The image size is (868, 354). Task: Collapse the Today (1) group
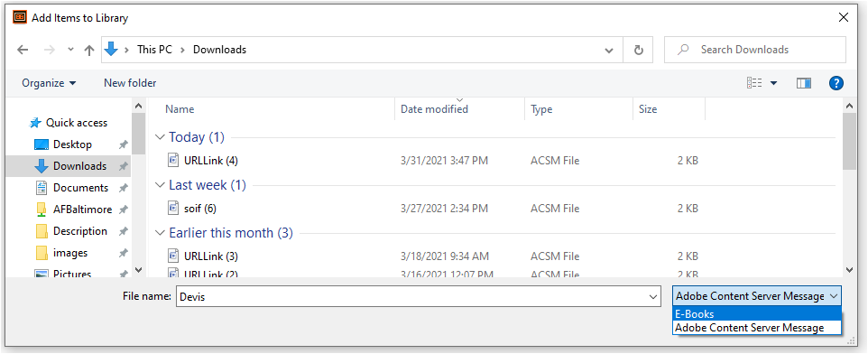pyautogui.click(x=160, y=137)
